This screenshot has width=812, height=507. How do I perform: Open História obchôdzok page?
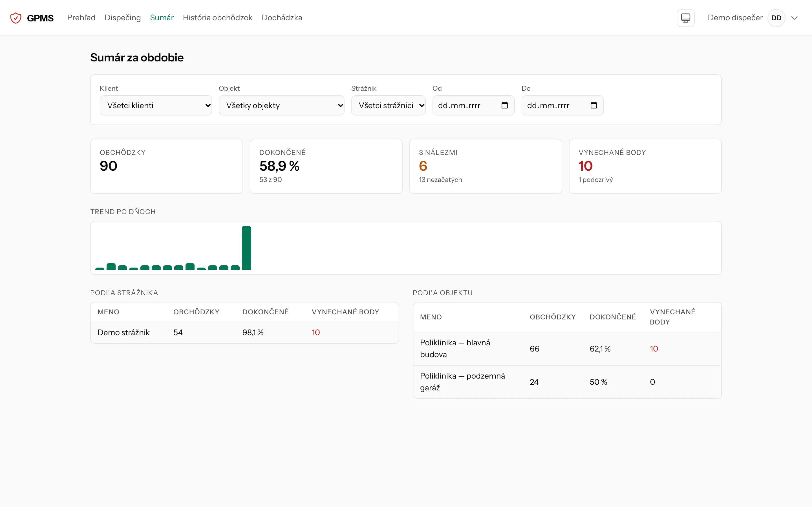click(217, 18)
